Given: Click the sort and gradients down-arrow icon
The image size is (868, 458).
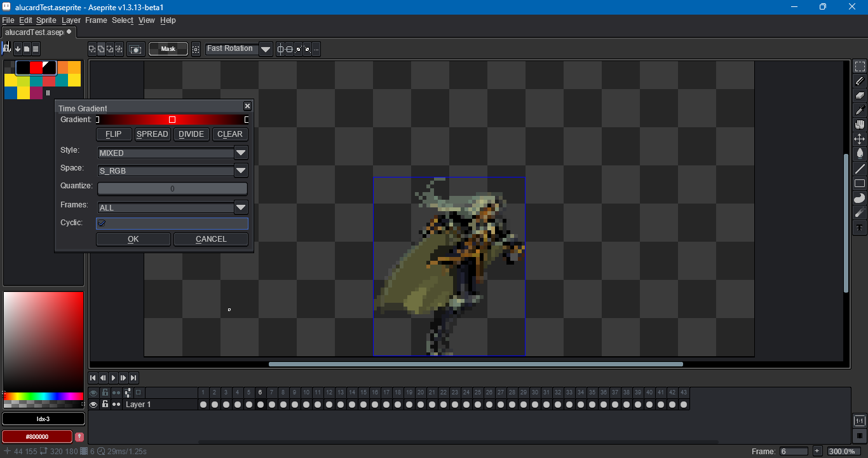Looking at the screenshot, I should 18,49.
